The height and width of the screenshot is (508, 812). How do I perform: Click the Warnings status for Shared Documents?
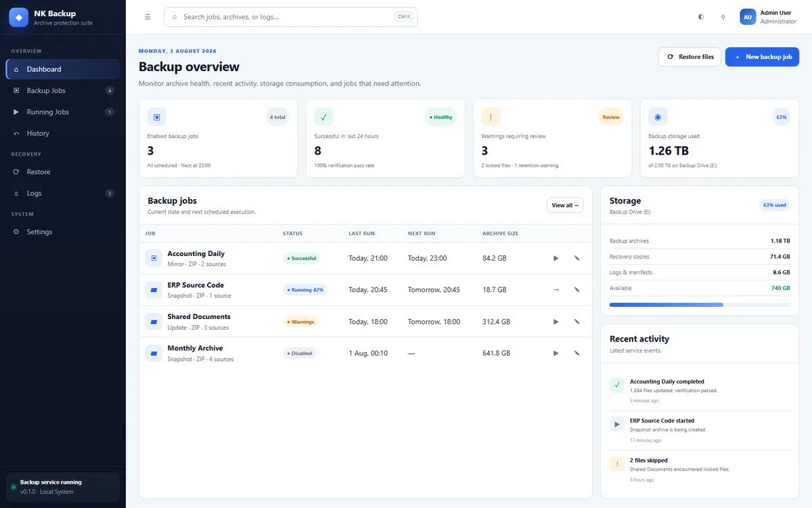click(300, 322)
